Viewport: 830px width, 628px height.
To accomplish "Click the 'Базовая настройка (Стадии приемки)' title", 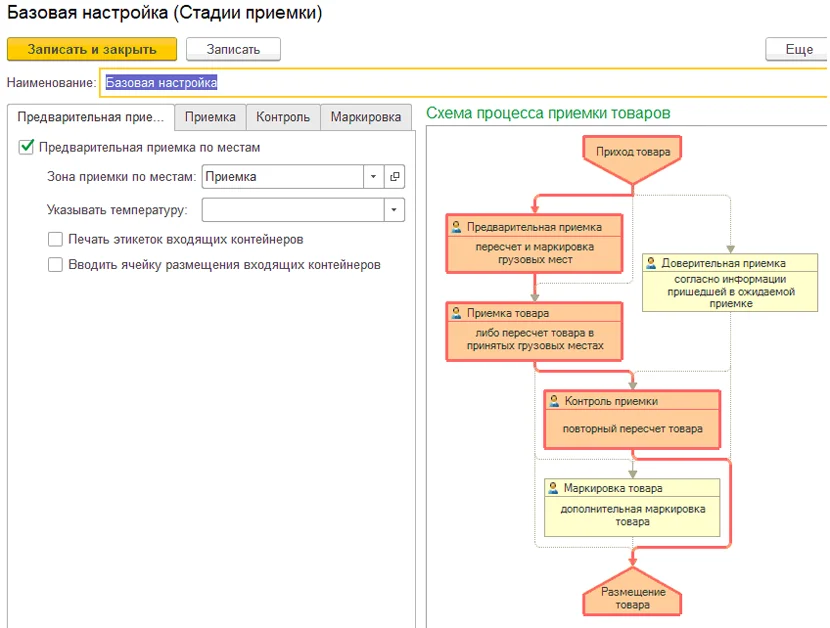I will [x=165, y=13].
